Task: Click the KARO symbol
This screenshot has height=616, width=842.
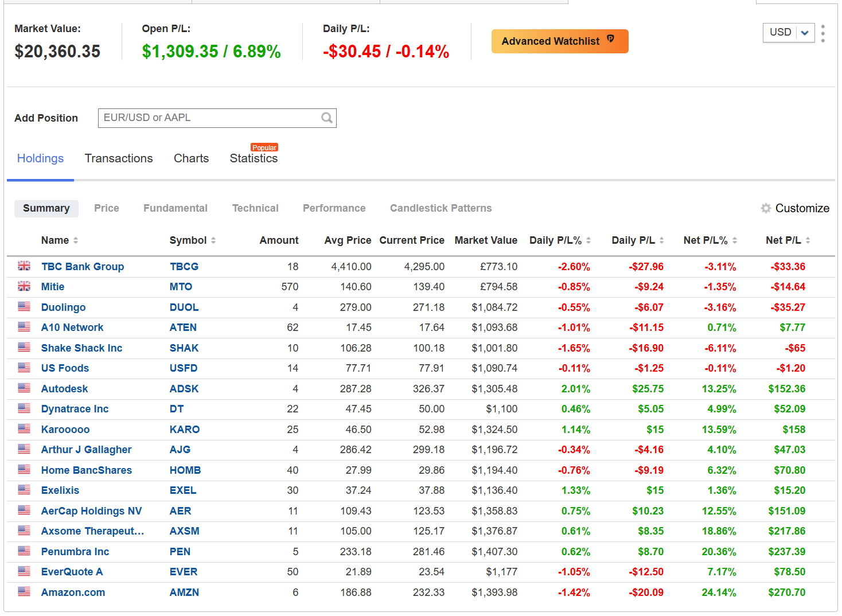Action: click(x=185, y=430)
